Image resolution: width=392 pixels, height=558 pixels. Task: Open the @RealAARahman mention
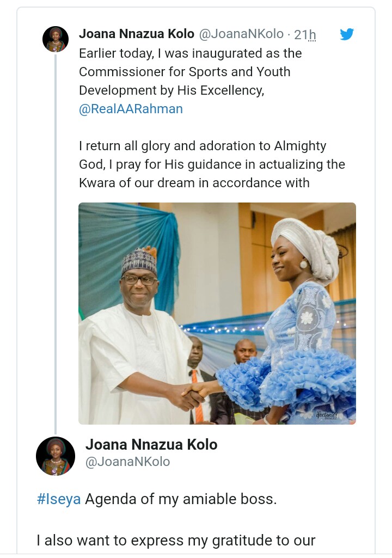pos(131,109)
